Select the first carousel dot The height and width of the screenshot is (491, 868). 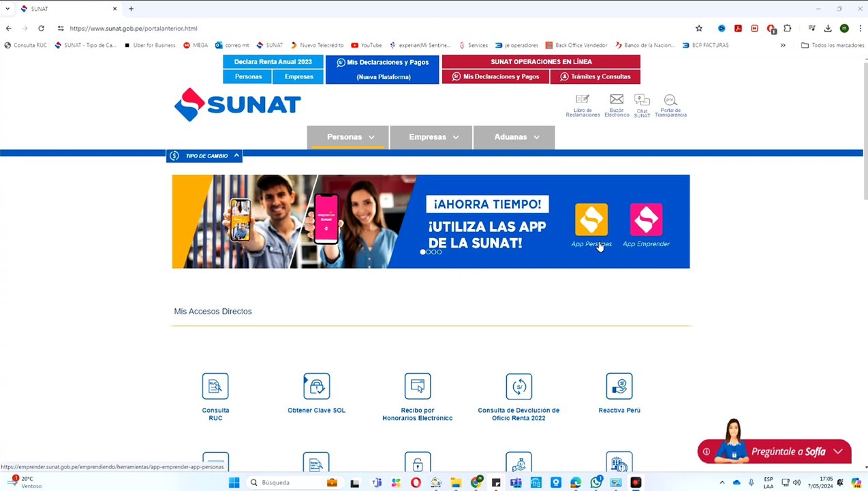point(422,252)
